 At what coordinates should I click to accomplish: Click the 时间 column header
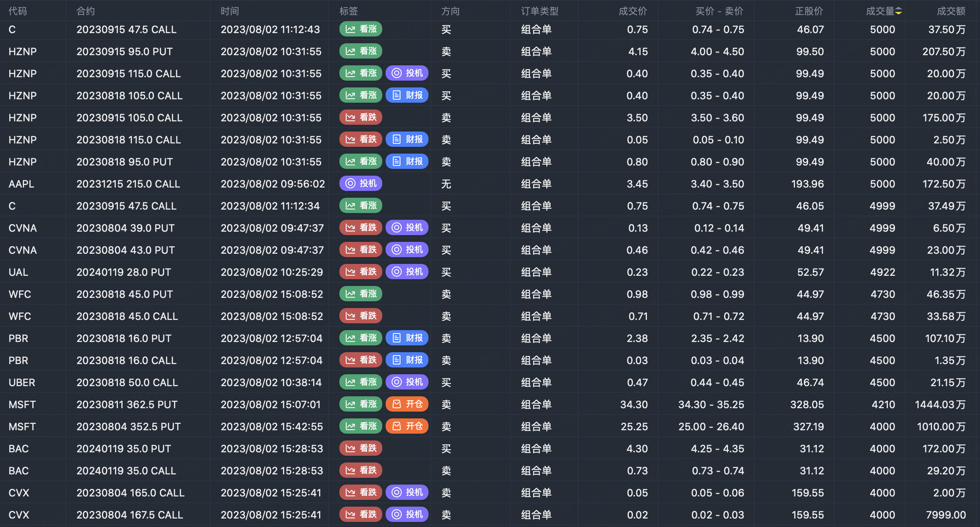point(230,11)
